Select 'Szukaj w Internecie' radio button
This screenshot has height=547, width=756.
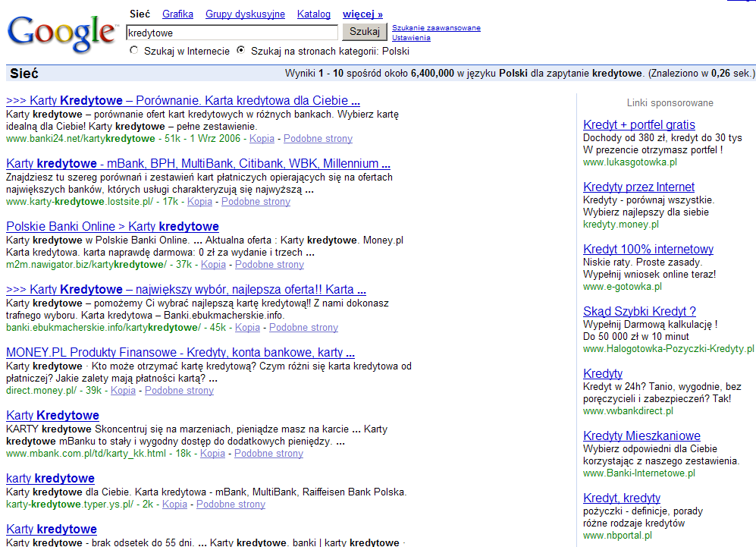coord(134,50)
